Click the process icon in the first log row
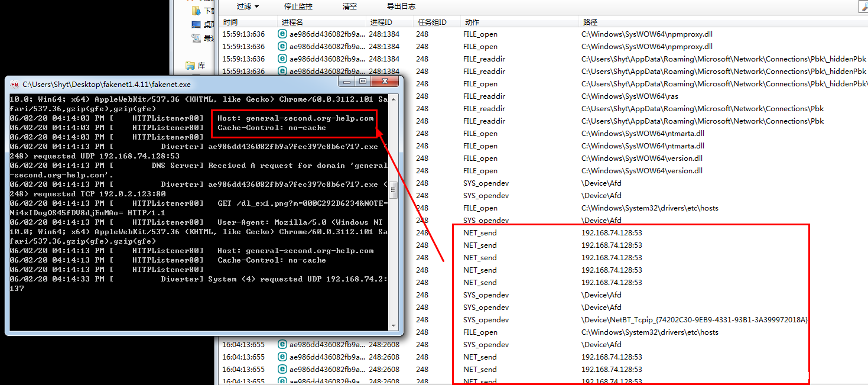 (x=282, y=34)
